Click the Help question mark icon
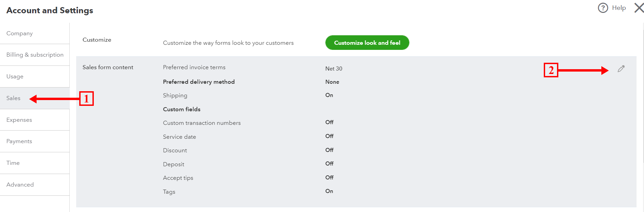The width and height of the screenshot is (644, 212). pos(603,8)
